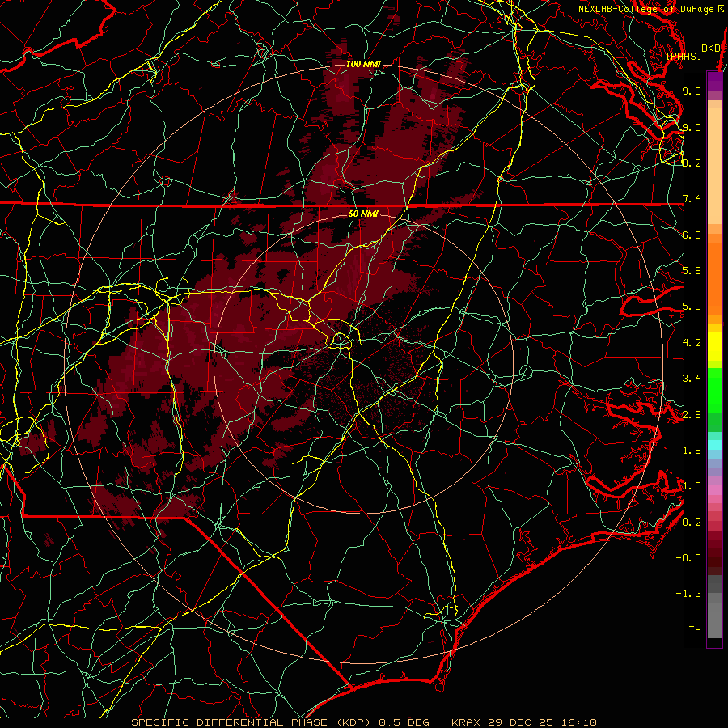Click the -0.5 legend scale value

click(x=688, y=557)
